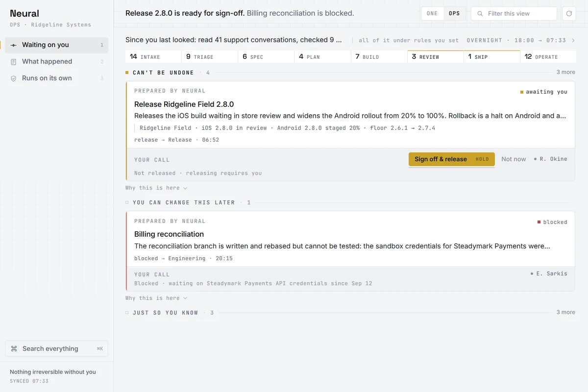The height and width of the screenshot is (392, 588).
Task: Show 3 more in Can't be undone
Action: pyautogui.click(x=565, y=73)
